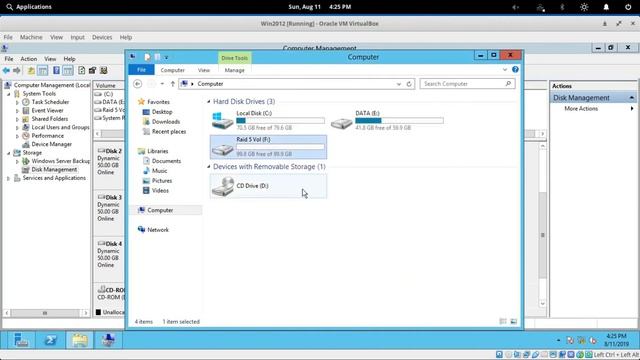640x360 pixels.
Task: Select Disk Management in tree
Action: pos(54,169)
